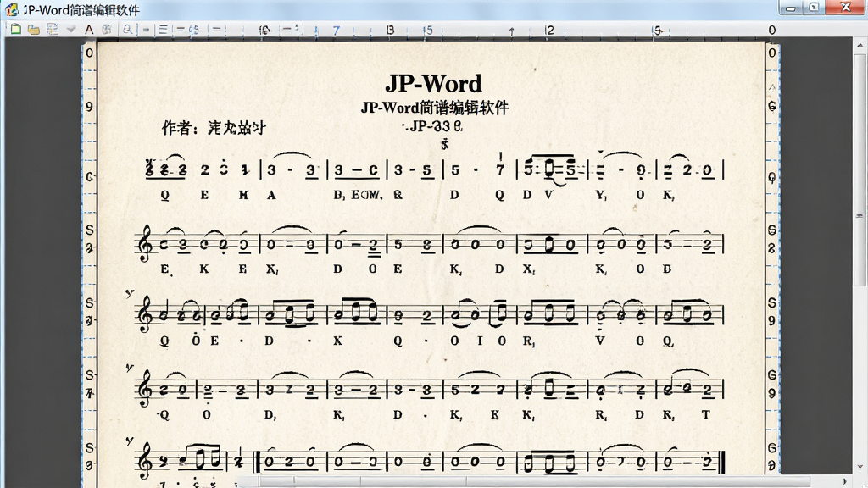868x488 pixels.
Task: Click the final double barline on the last staff
Action: (x=722, y=463)
